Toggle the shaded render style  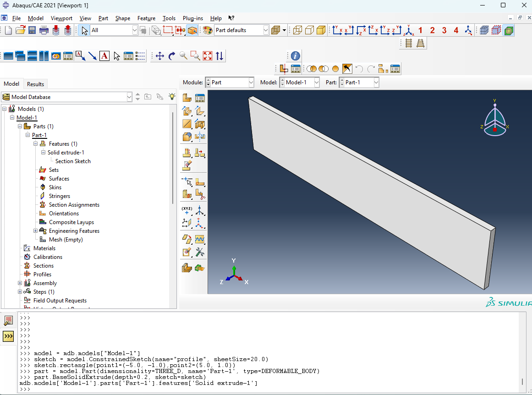tap(321, 30)
